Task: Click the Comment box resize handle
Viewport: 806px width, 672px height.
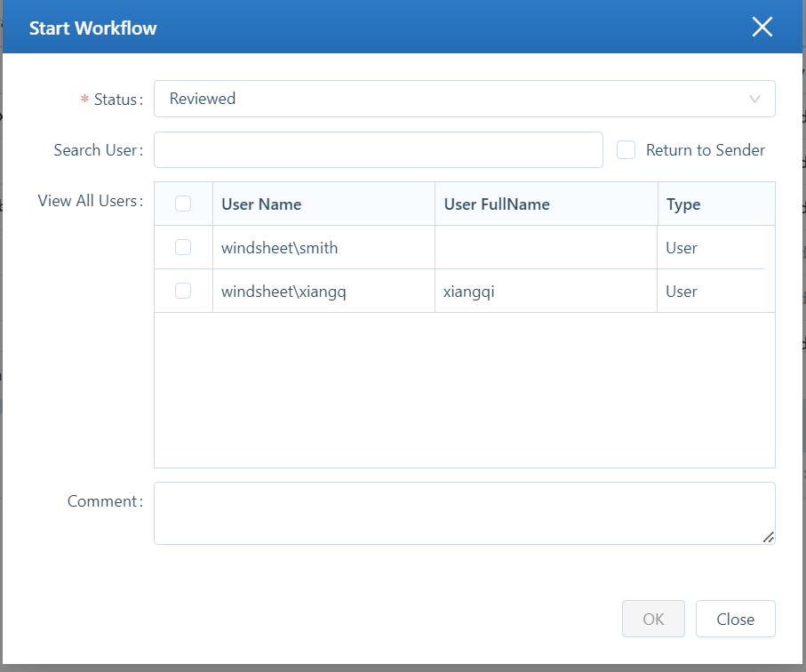Action: tap(768, 537)
